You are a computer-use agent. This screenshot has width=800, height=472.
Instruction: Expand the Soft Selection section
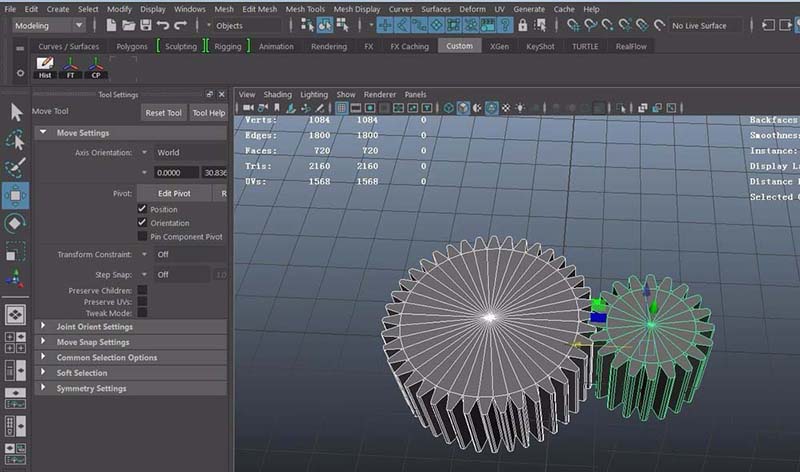[80, 373]
